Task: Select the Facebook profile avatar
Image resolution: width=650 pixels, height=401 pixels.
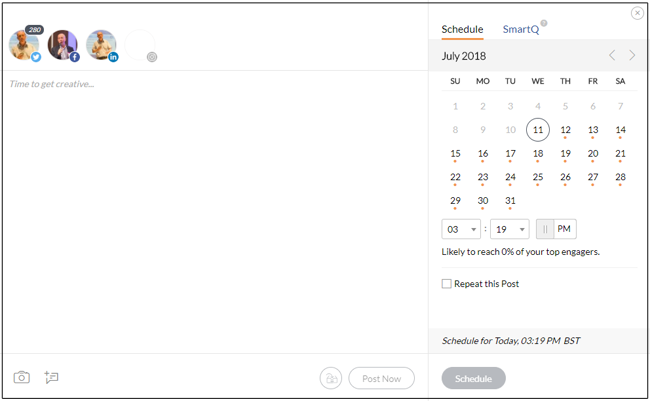Action: tap(62, 45)
